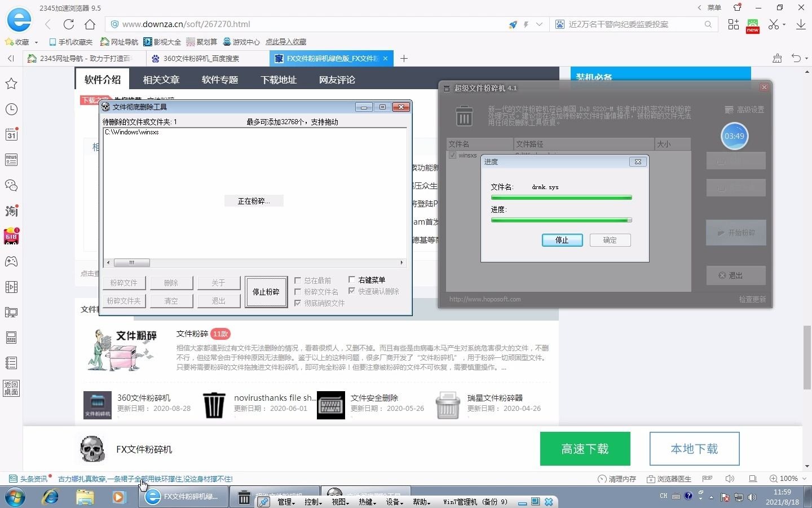Open the 管理 dropdown menu
This screenshot has width=812, height=508.
click(x=286, y=501)
